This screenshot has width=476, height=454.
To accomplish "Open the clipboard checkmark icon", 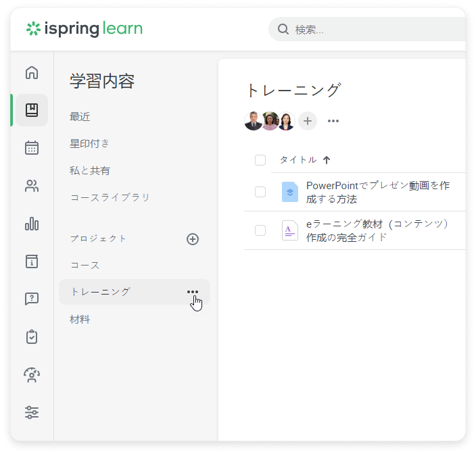I will coord(32,337).
